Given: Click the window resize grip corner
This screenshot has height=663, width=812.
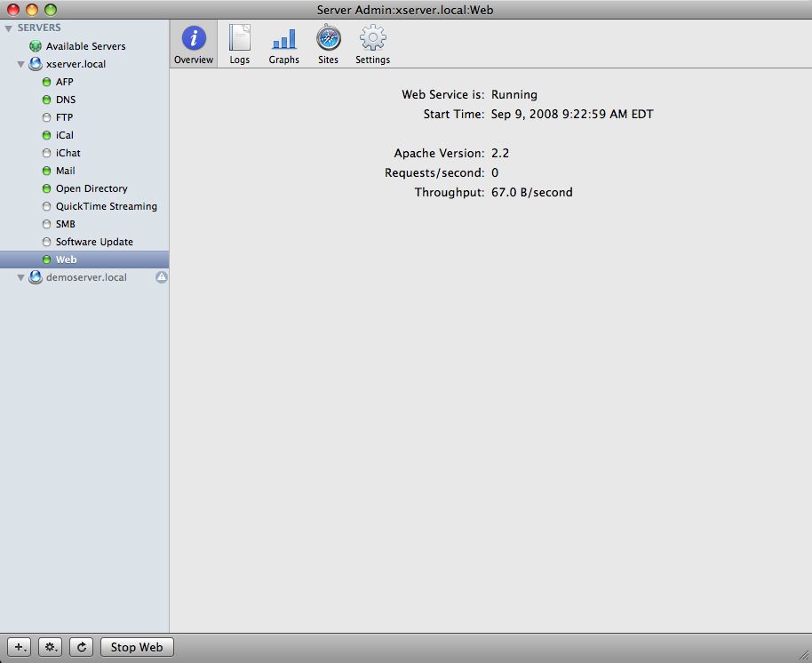Looking at the screenshot, I should 804,656.
